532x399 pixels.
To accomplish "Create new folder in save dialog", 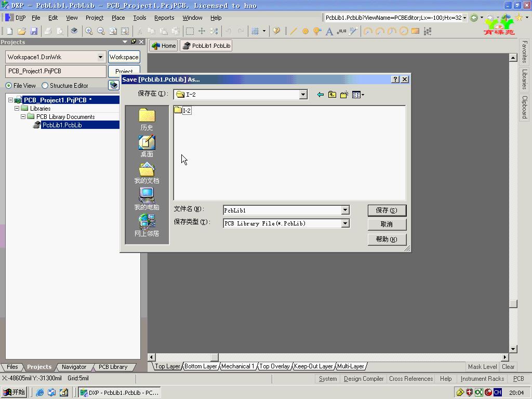I will click(x=344, y=95).
